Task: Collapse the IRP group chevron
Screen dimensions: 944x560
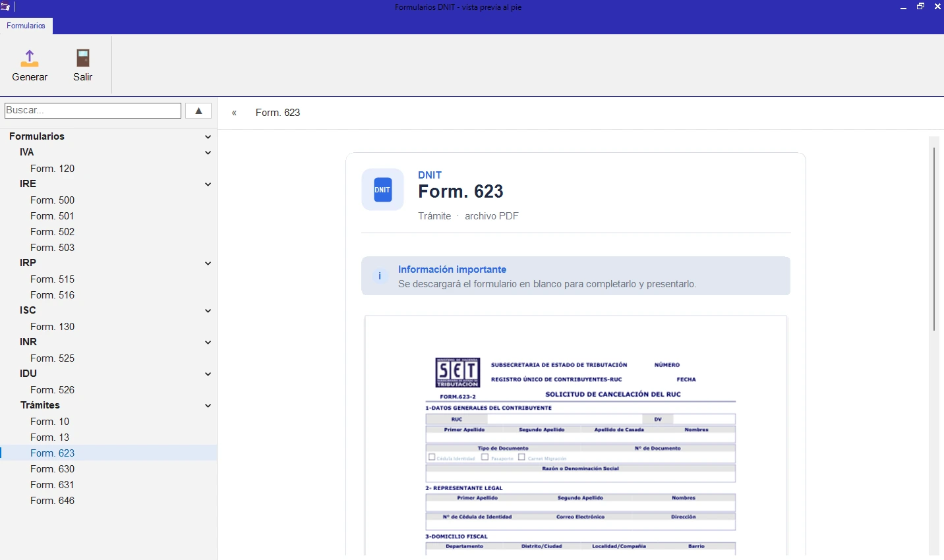Action: [x=208, y=264]
